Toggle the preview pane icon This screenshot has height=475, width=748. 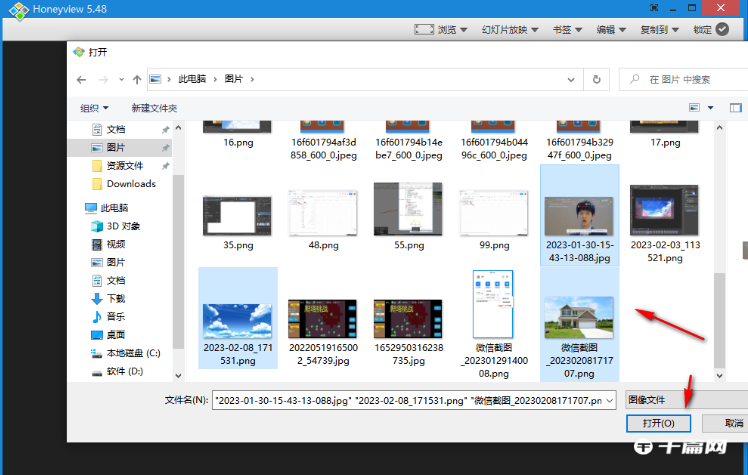[737, 107]
